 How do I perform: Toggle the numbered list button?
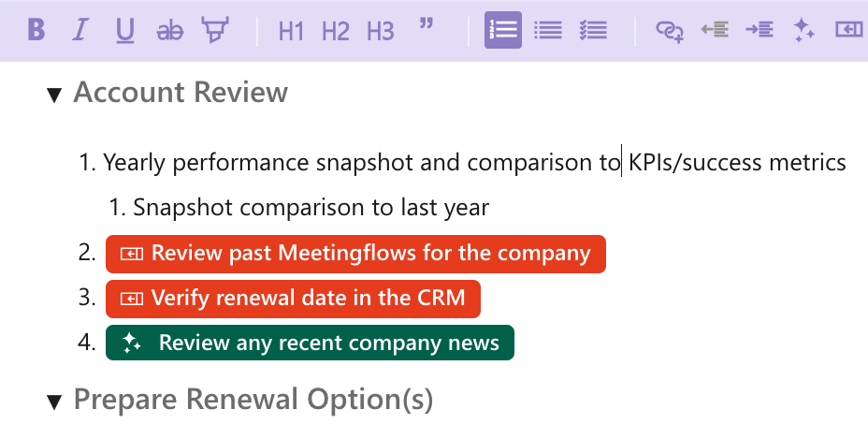click(503, 30)
